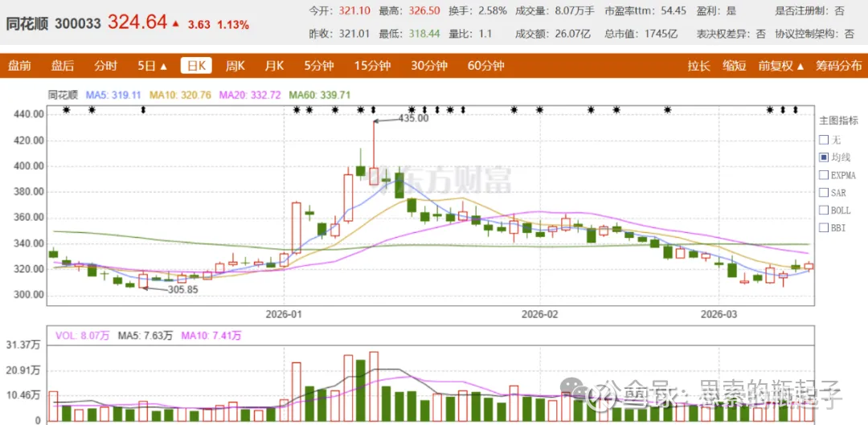Select 60分钟 interval

click(485, 67)
